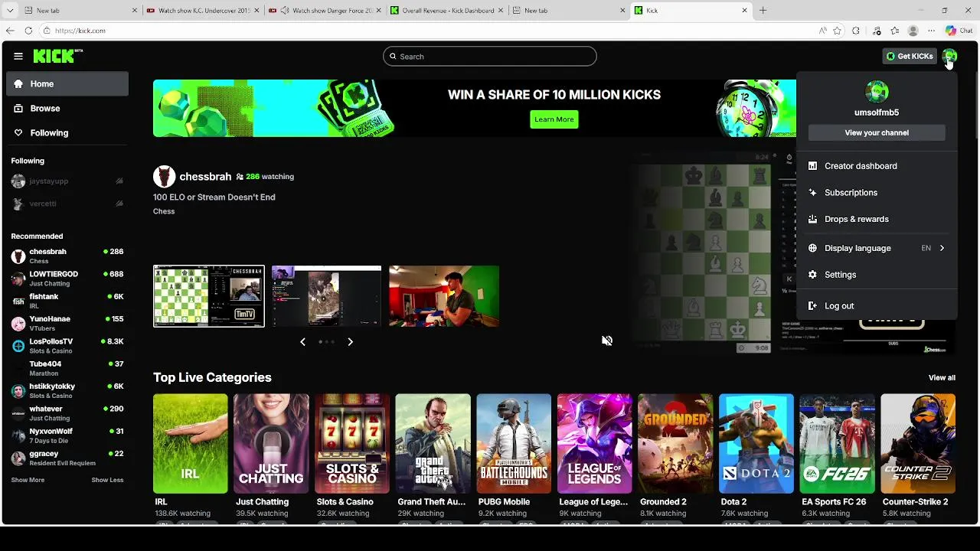Open the Browse sidebar link
Screen dimensions: 980x551
67,109
